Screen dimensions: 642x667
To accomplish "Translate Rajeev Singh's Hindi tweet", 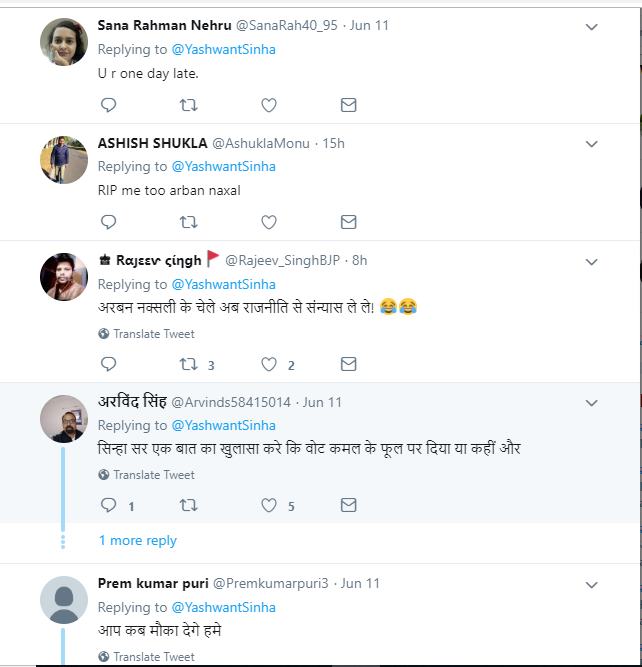I will click(x=153, y=334).
